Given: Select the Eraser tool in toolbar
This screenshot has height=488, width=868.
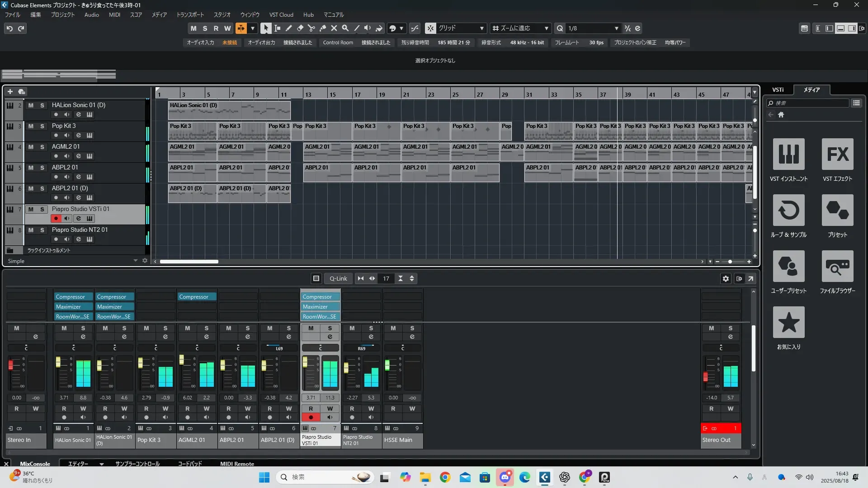Looking at the screenshot, I should pos(300,28).
